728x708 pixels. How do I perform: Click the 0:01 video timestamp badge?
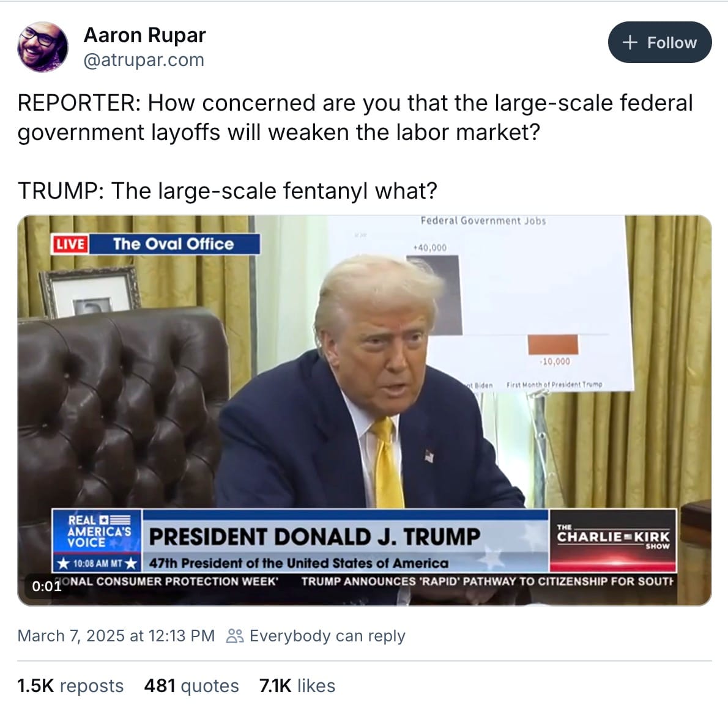[46, 586]
